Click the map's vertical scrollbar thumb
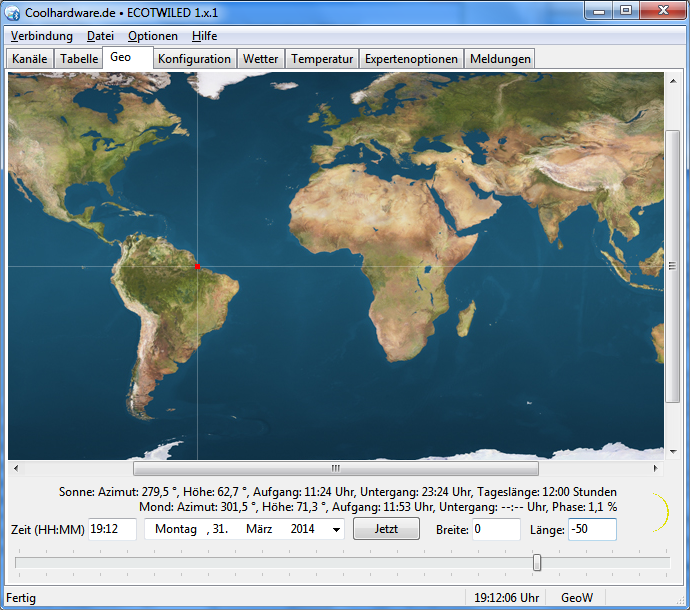Image resolution: width=690 pixels, height=610 pixels. pos(672,266)
